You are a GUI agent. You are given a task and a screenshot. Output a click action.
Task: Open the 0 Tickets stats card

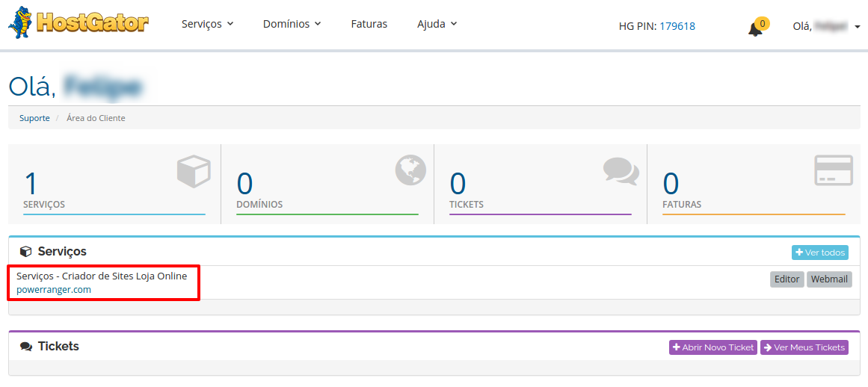(x=541, y=184)
